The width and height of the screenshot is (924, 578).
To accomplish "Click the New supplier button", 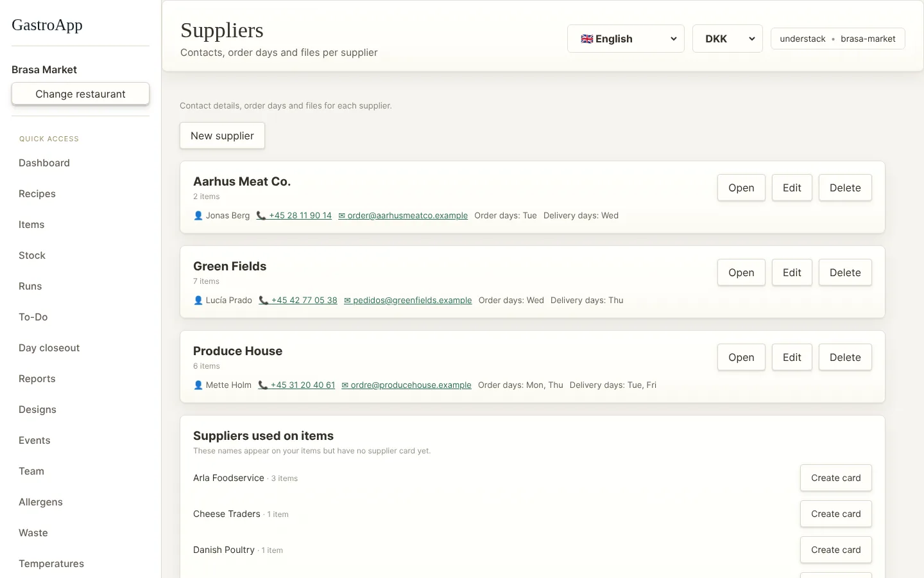I will tap(222, 136).
